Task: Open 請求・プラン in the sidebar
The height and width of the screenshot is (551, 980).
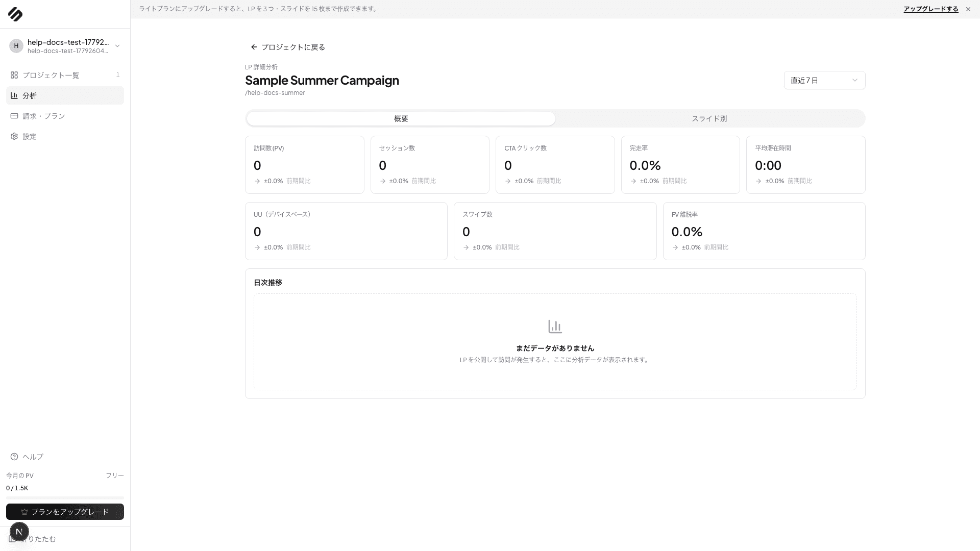Action: (65, 116)
